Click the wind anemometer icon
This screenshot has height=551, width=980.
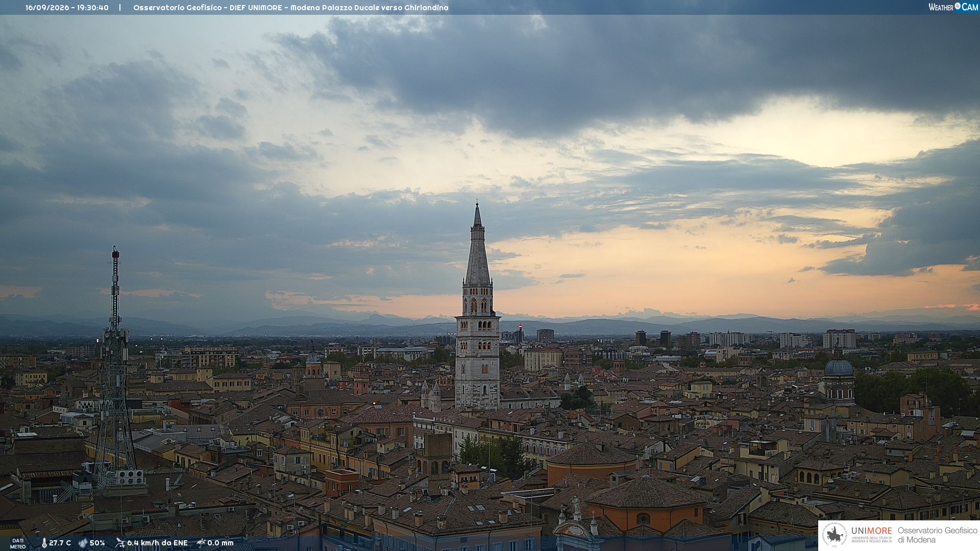120,543
